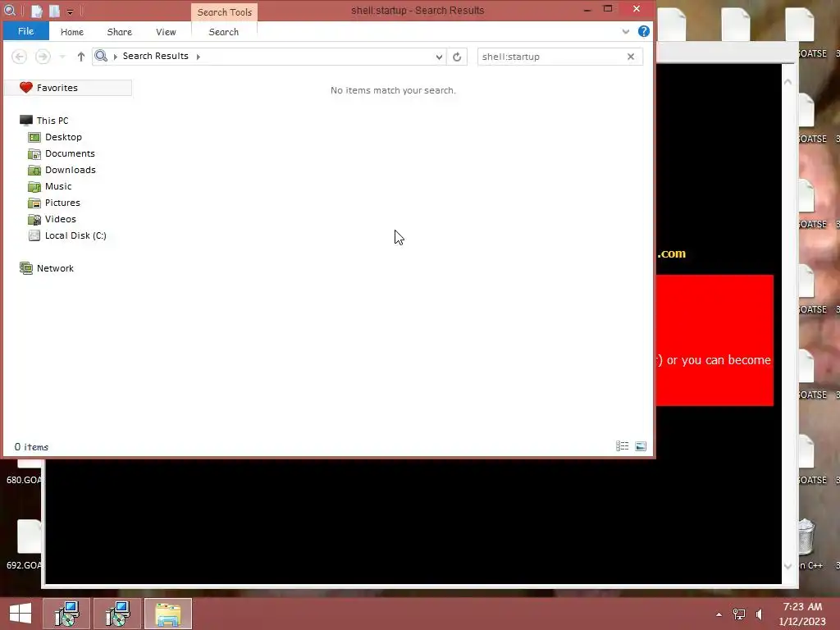Screen dimensions: 840x630
Task: Click the volume speaker tray icon
Action: point(759,614)
